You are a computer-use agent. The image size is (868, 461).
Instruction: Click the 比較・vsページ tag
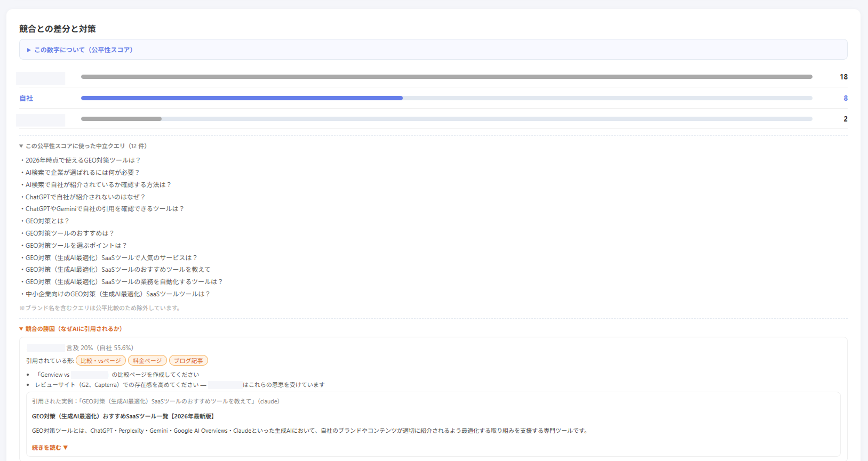[x=101, y=361]
